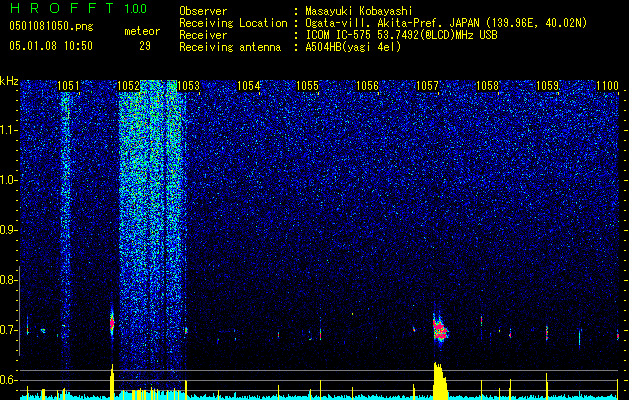Image resolution: width=629 pixels, height=400 pixels.
Task: Click the meteor count 29
Action: point(145,46)
